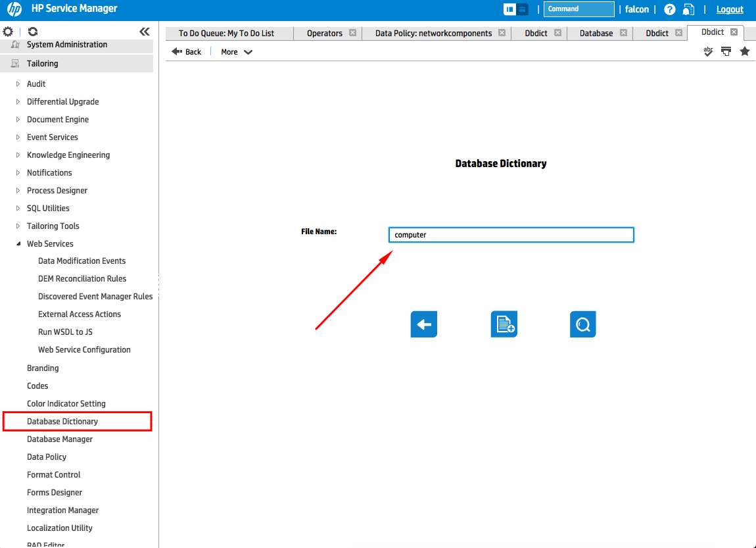756x548 pixels.
Task: Open the settings gear
Action: coord(9,30)
